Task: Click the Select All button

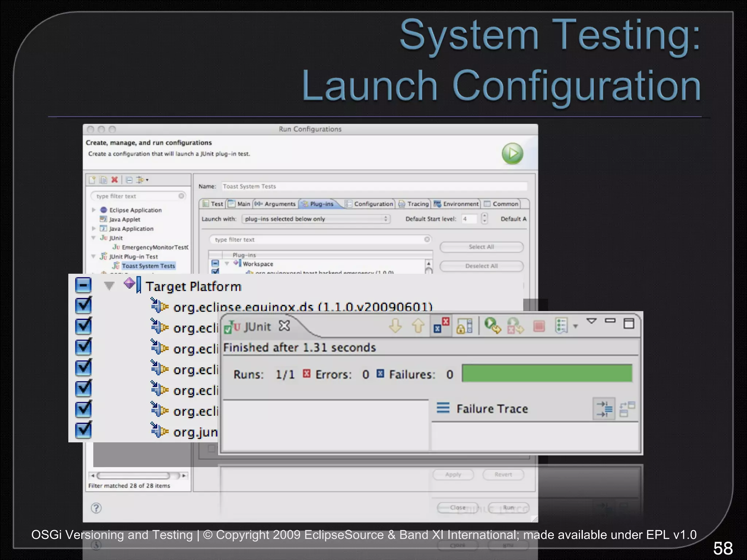Action: pyautogui.click(x=481, y=247)
